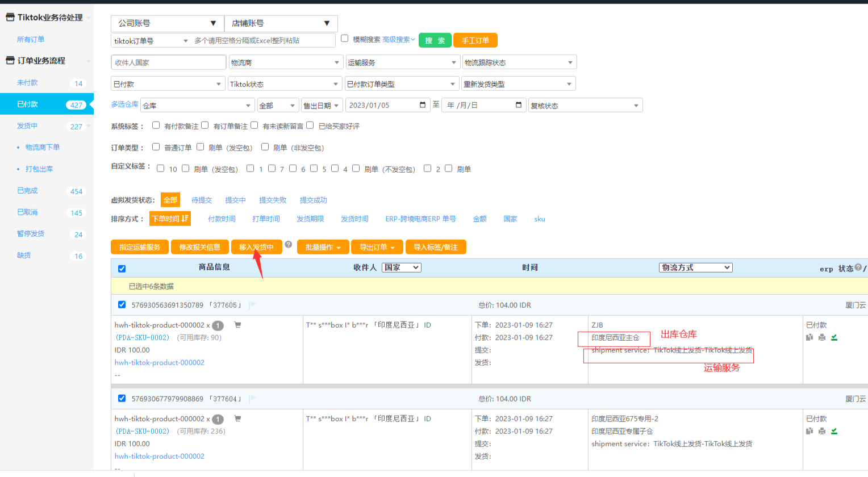Image resolution: width=868 pixels, height=477 pixels.
Task: Click the 修改报关信息 button
Action: pos(200,247)
